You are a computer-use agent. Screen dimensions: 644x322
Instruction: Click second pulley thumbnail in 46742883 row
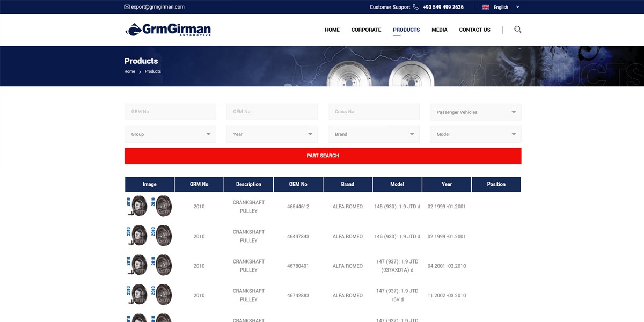pos(162,295)
